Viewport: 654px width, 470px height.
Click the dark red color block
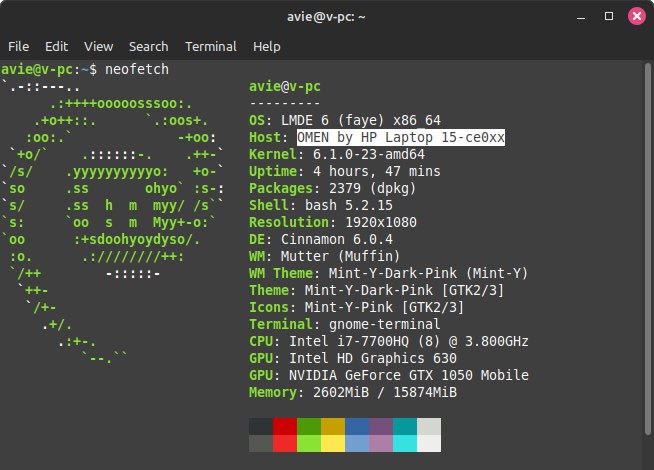285,426
